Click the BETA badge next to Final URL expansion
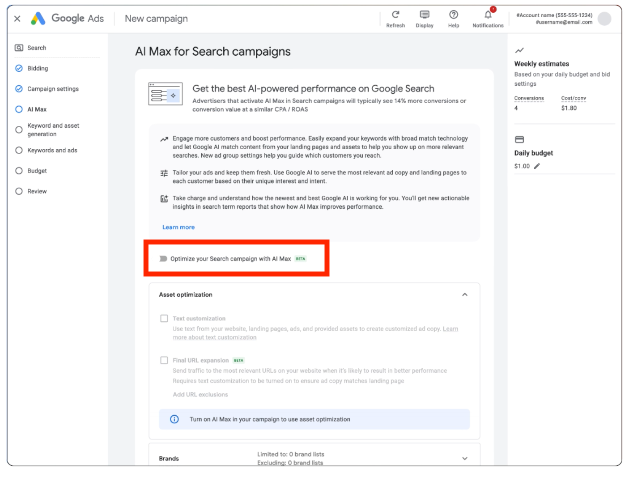 pos(238,360)
